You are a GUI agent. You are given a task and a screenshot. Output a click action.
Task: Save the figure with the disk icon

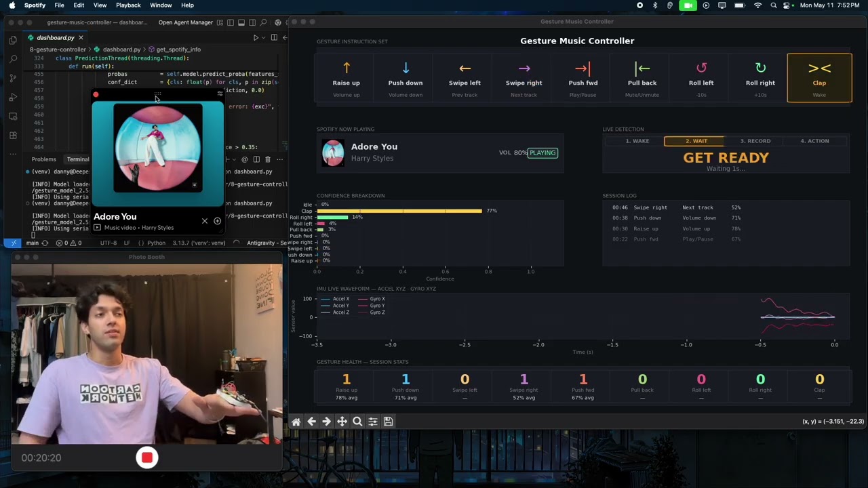pos(388,422)
